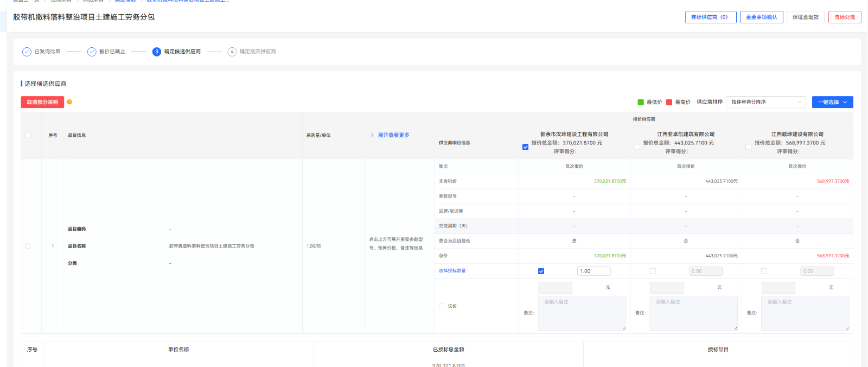The width and height of the screenshot is (868, 367).
Task: Enable the 议价 checkbox
Action: 442,306
